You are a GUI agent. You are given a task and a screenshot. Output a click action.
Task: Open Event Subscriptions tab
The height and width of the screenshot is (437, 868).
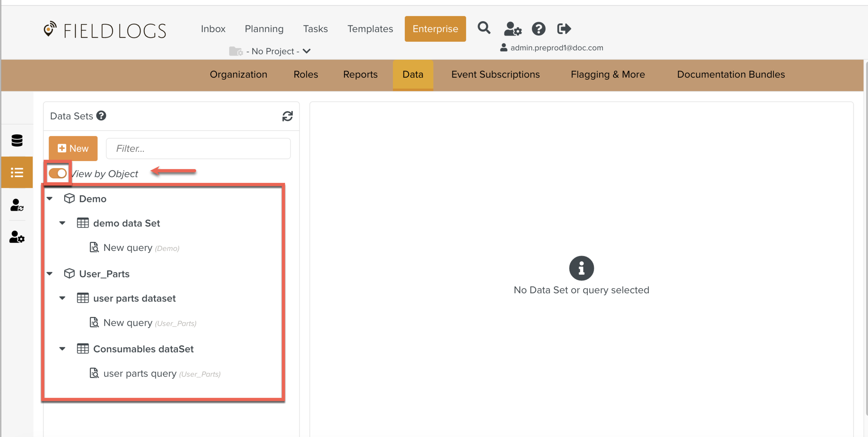click(x=495, y=74)
